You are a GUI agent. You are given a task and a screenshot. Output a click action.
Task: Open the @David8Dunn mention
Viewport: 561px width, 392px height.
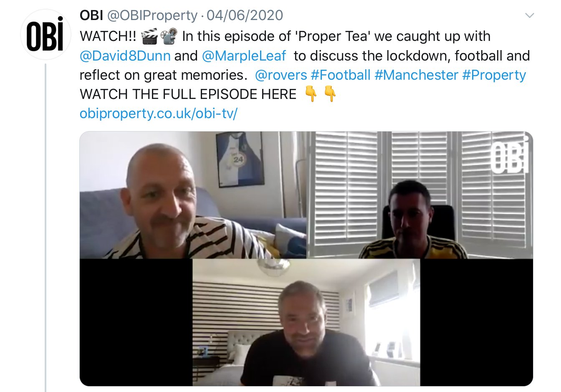125,56
